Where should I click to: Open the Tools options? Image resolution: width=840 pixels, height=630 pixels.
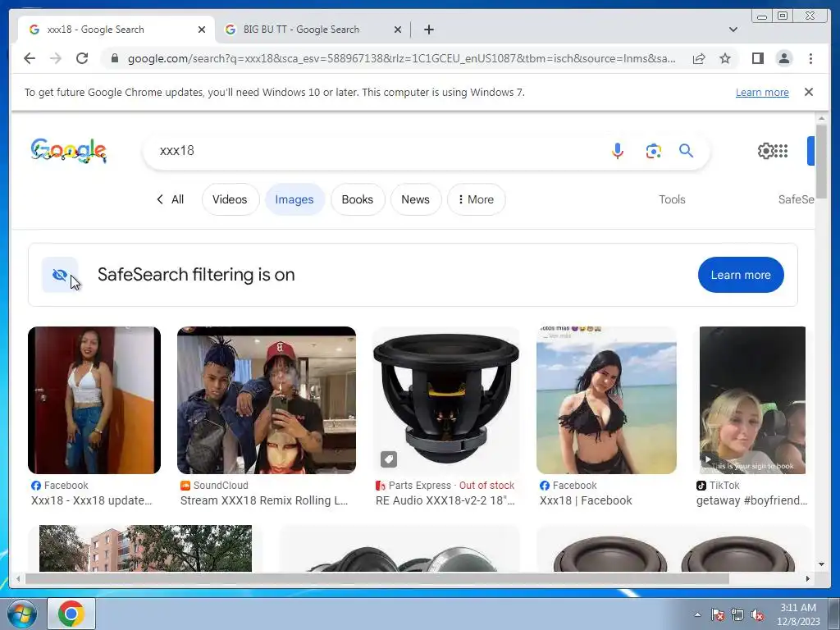672,199
